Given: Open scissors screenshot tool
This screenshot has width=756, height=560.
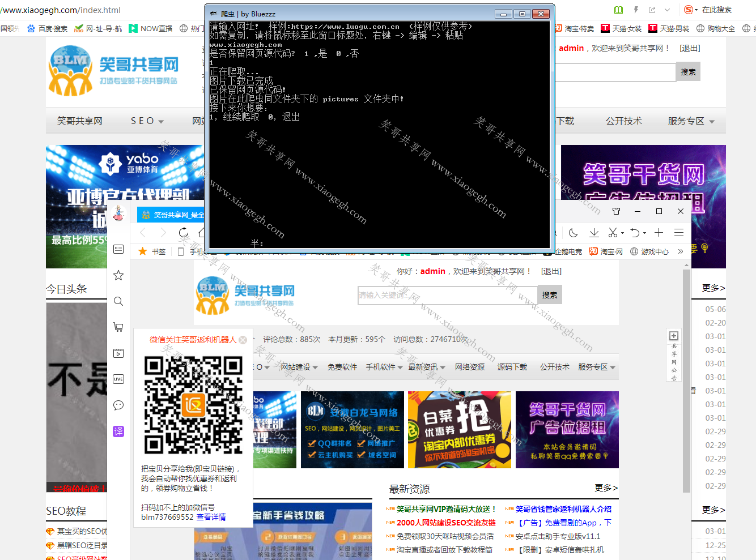Looking at the screenshot, I should click(613, 233).
